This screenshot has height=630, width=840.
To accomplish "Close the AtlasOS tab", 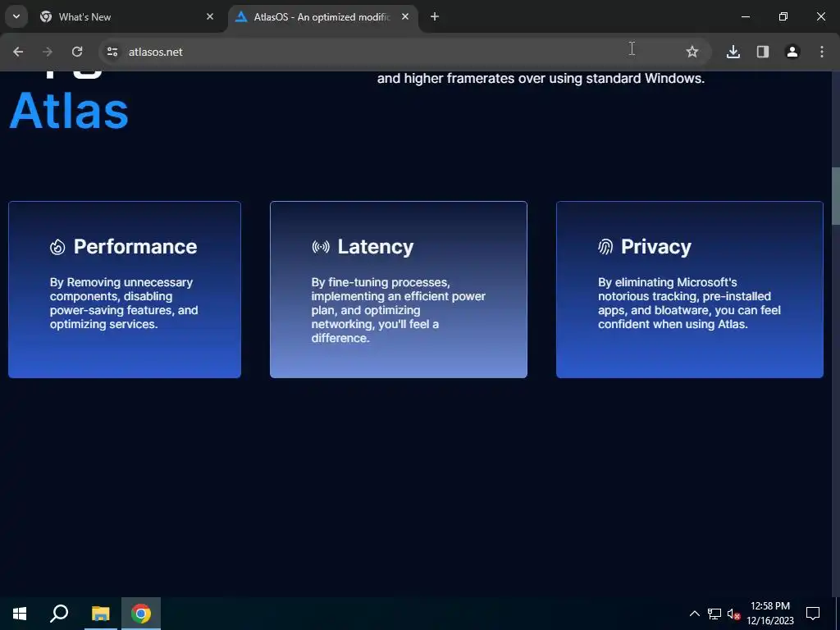I will [x=405, y=16].
